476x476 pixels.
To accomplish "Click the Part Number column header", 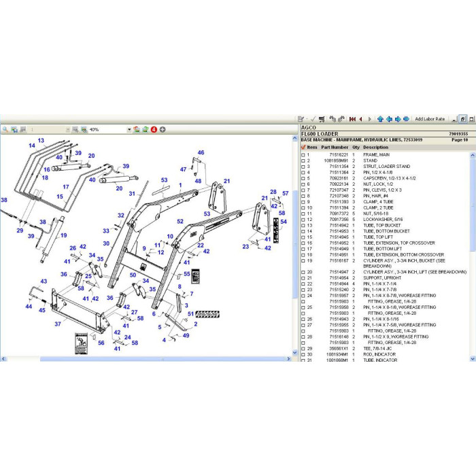I will click(x=335, y=148).
